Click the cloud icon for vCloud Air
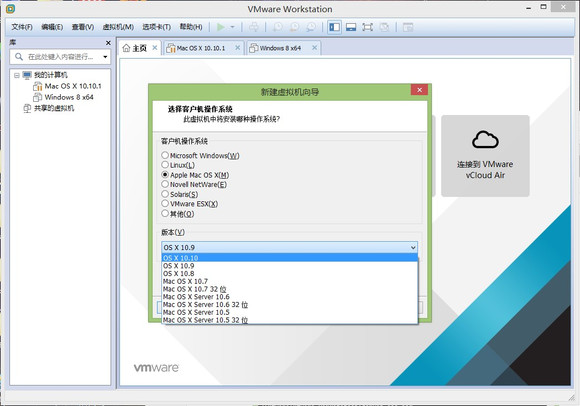Image resolution: width=580 pixels, height=406 pixels. pos(485,139)
